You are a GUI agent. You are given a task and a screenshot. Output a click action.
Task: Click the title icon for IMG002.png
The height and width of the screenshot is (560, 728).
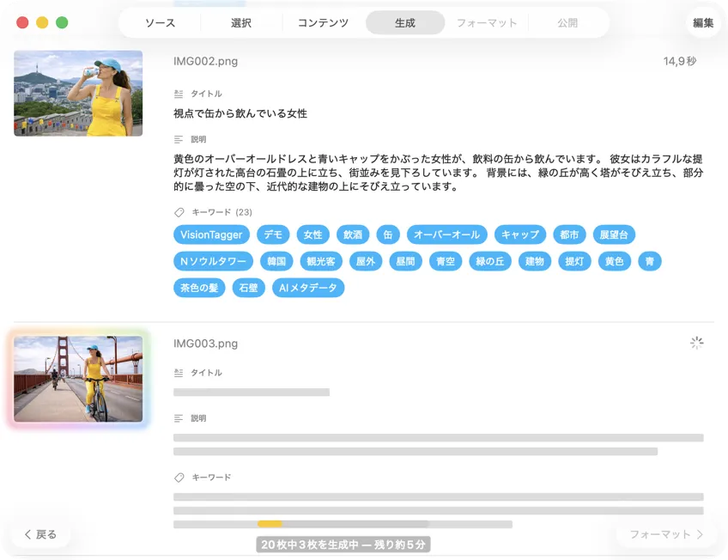(179, 94)
